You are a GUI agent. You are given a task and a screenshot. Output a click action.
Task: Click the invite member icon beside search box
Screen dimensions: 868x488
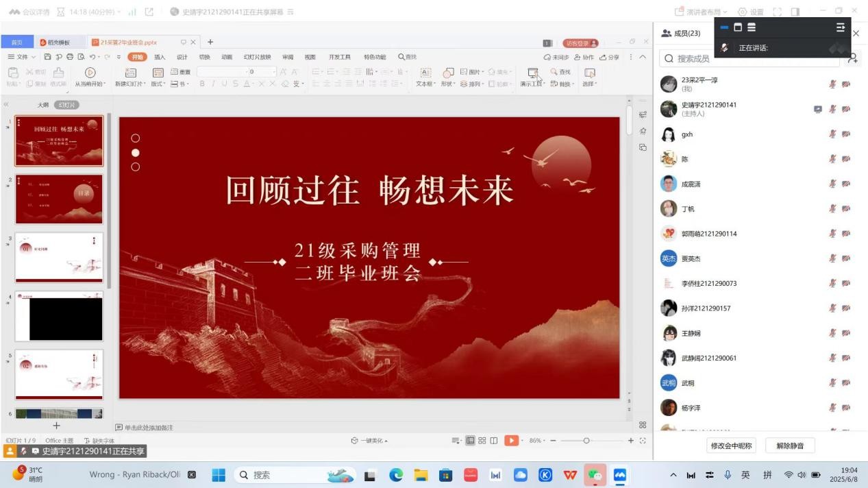(x=853, y=58)
